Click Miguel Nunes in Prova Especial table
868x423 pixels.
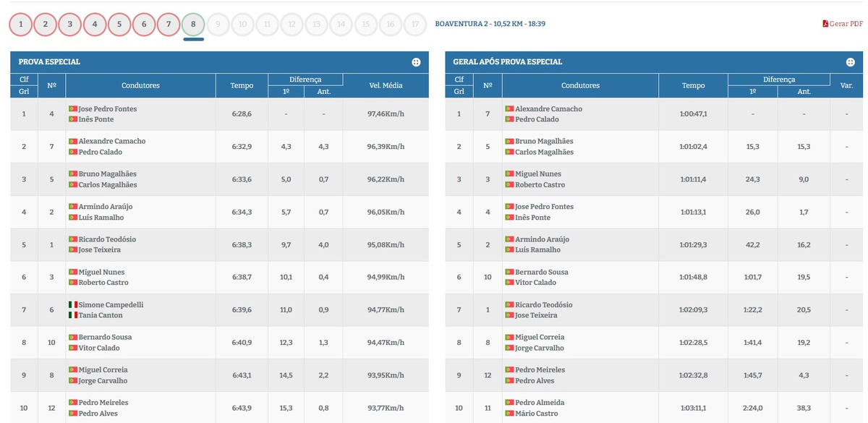101,272
